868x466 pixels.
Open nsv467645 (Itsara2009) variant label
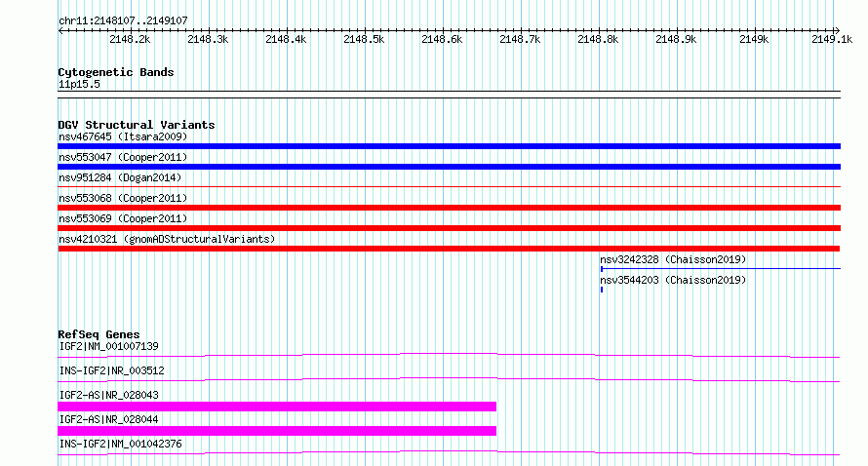[x=123, y=136]
